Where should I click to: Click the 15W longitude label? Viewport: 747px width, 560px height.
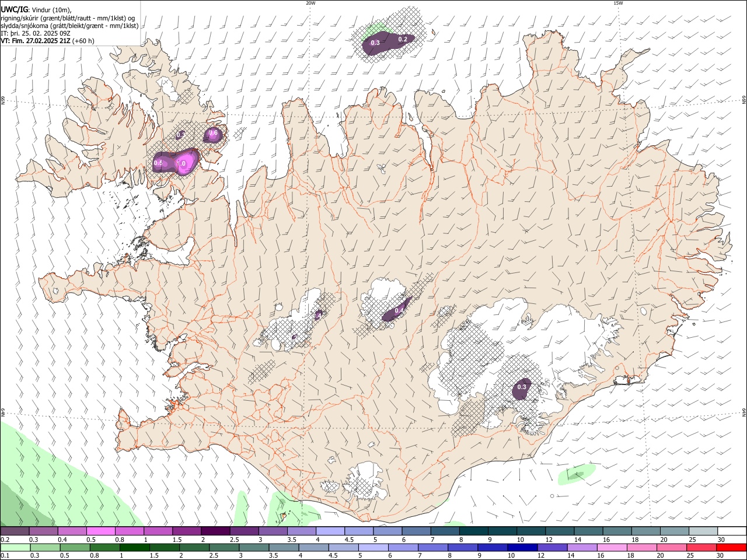618,3
